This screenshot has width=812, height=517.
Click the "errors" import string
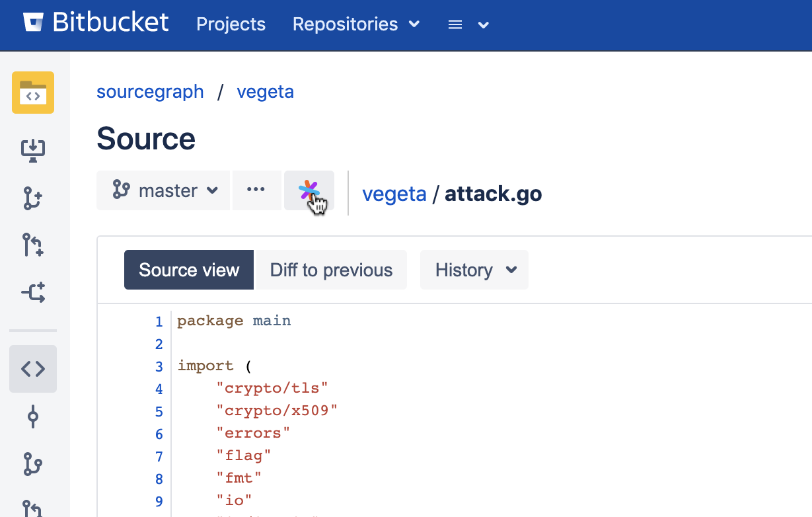point(253,433)
